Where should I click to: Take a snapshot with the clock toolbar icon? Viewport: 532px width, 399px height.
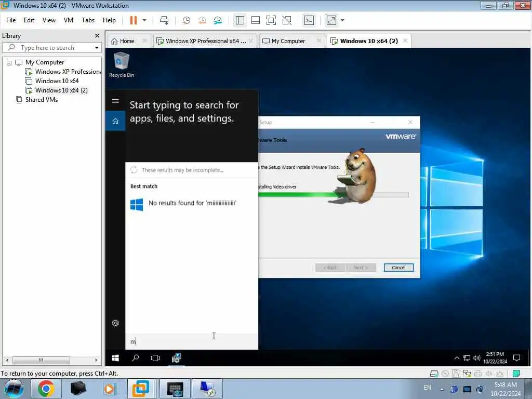click(186, 20)
